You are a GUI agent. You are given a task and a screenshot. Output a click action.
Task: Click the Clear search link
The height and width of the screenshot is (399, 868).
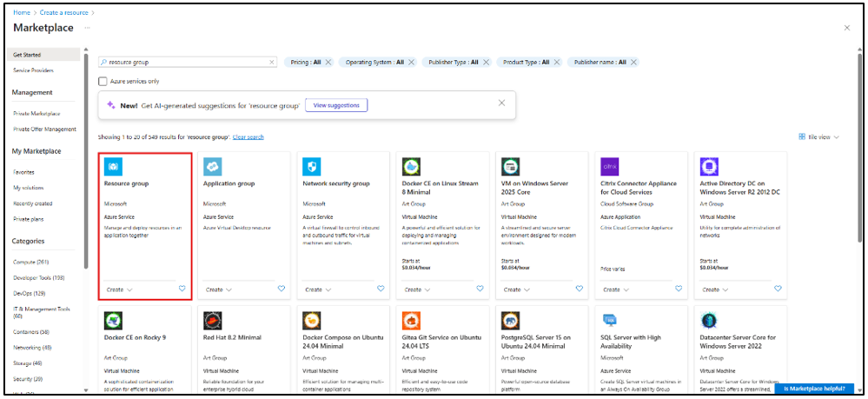tap(248, 137)
